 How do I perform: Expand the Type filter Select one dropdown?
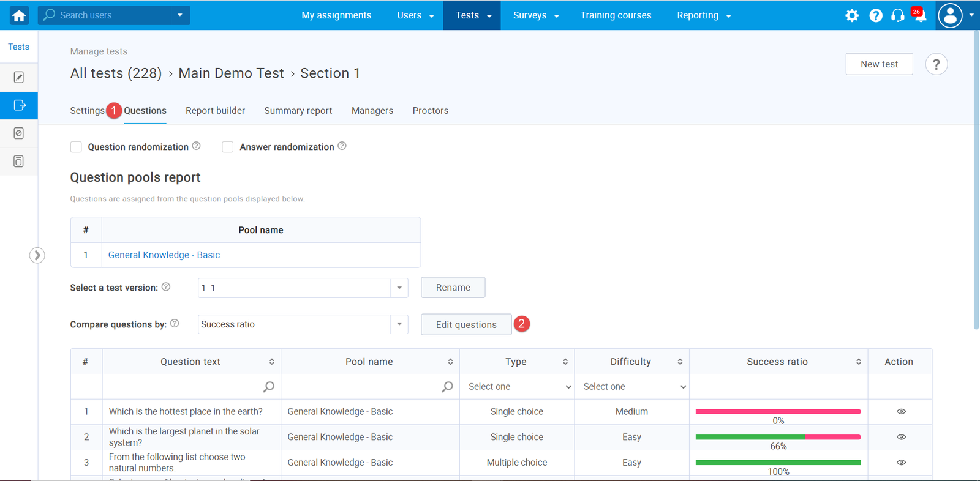516,387
